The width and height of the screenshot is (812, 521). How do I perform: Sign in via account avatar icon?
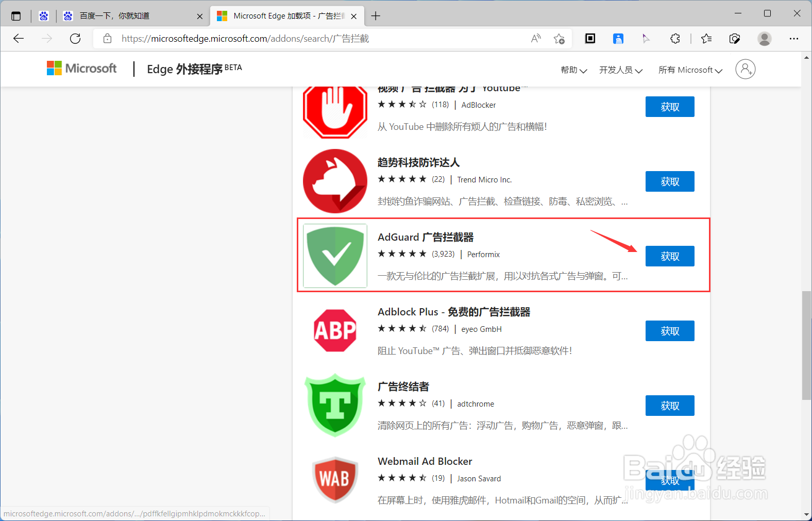[x=745, y=69]
